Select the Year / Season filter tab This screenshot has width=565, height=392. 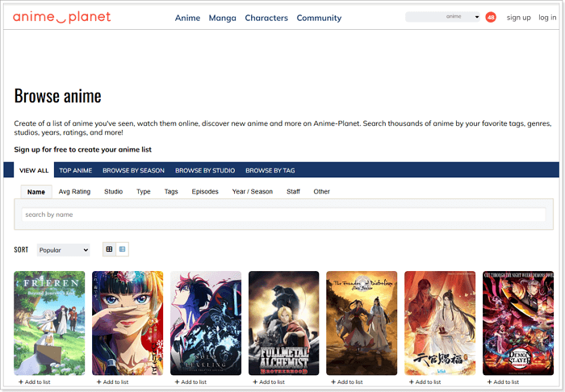253,192
